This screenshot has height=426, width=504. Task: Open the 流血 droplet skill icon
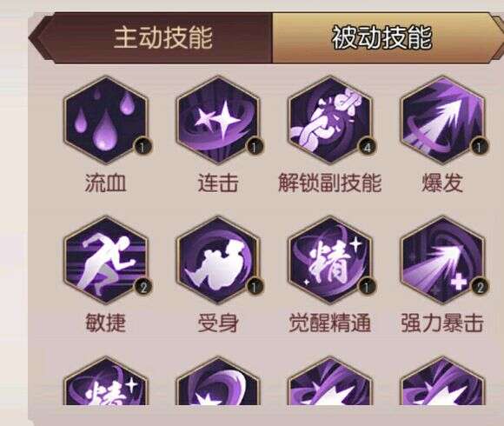[106, 120]
